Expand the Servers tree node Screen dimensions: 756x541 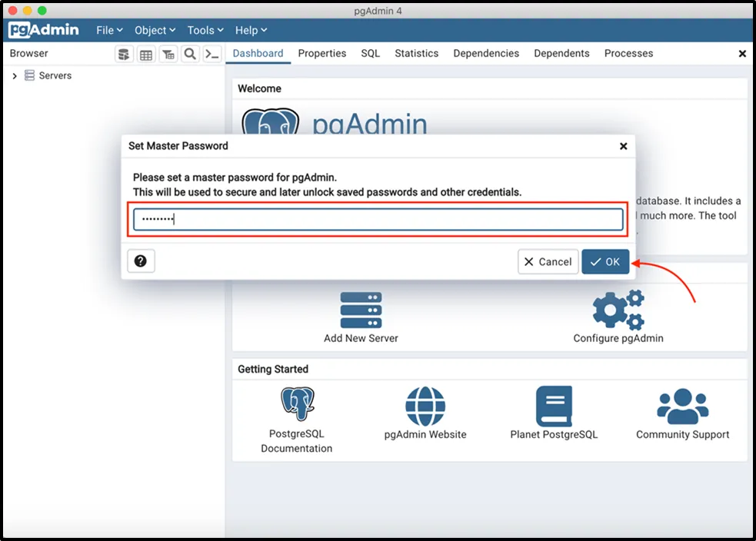click(15, 76)
